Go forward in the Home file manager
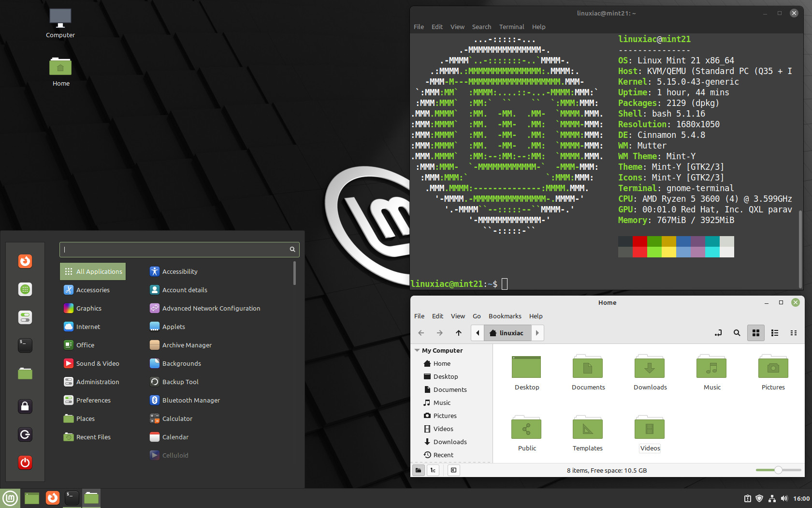The width and height of the screenshot is (812, 508). click(x=439, y=333)
